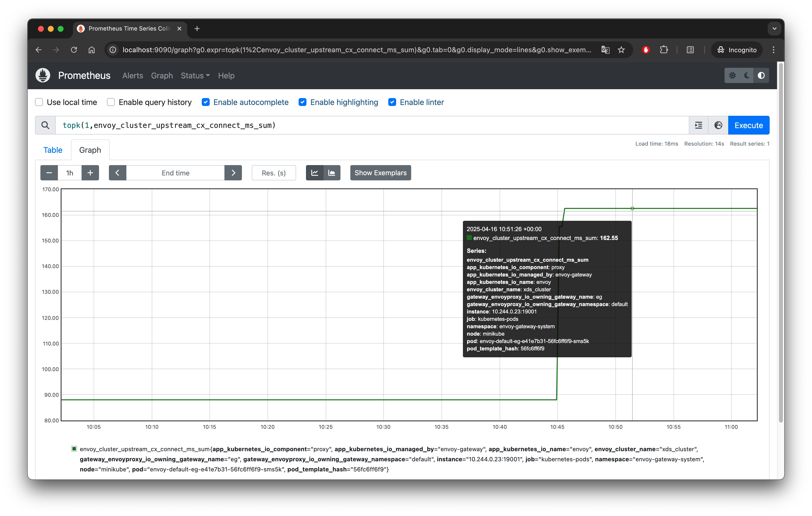Move end time backward with left chevron

coord(117,173)
